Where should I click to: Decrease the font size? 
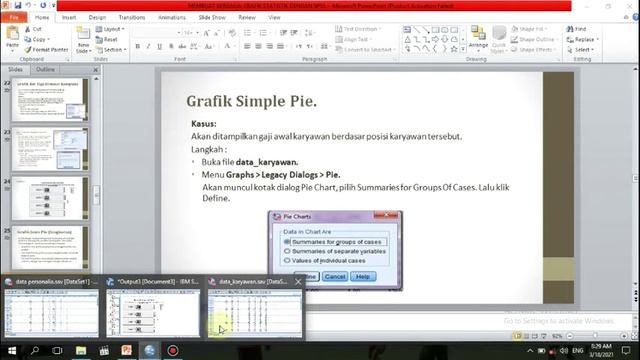pyautogui.click(x=217, y=33)
